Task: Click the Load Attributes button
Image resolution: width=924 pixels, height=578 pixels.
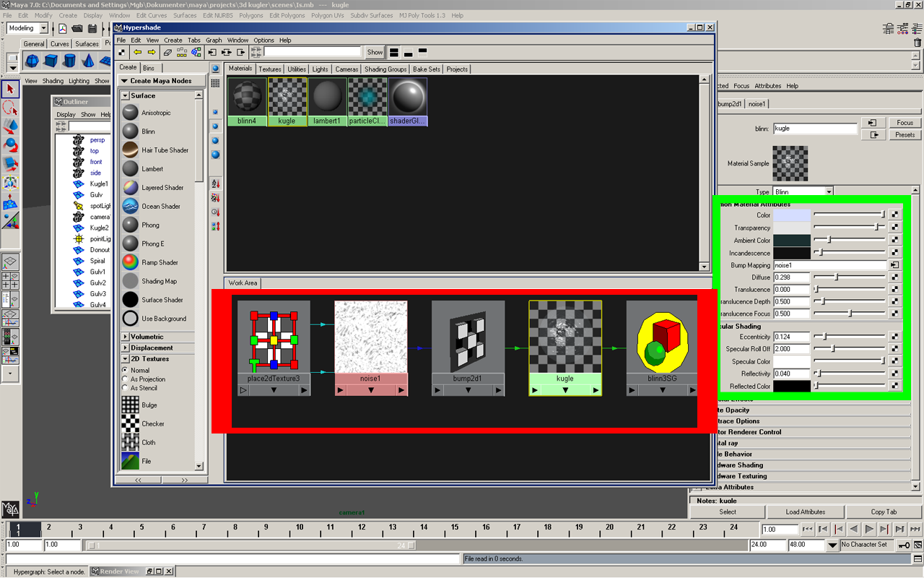Action: [806, 512]
